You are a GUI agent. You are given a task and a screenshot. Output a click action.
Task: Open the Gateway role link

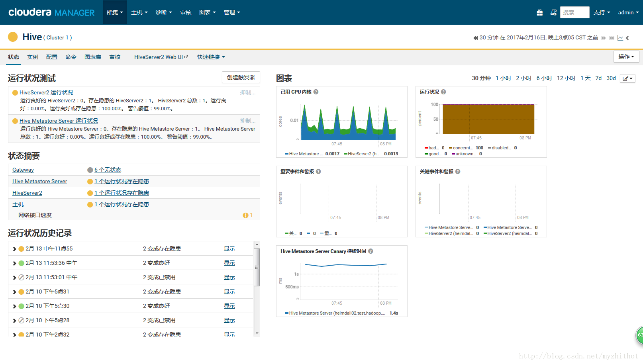(23, 170)
